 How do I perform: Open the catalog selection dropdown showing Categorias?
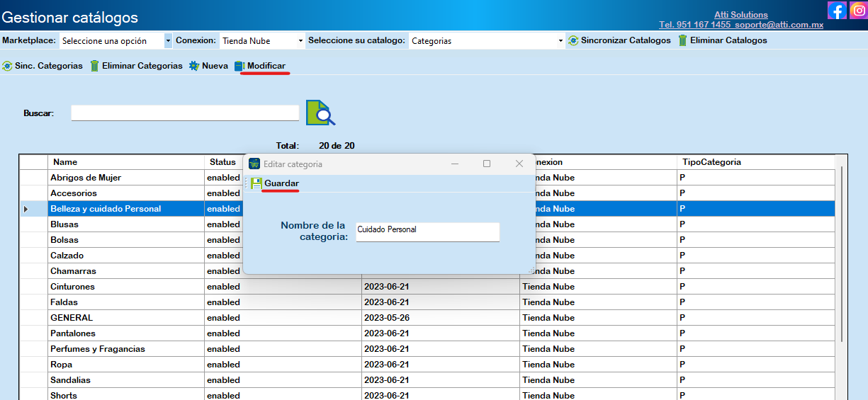[x=487, y=41]
